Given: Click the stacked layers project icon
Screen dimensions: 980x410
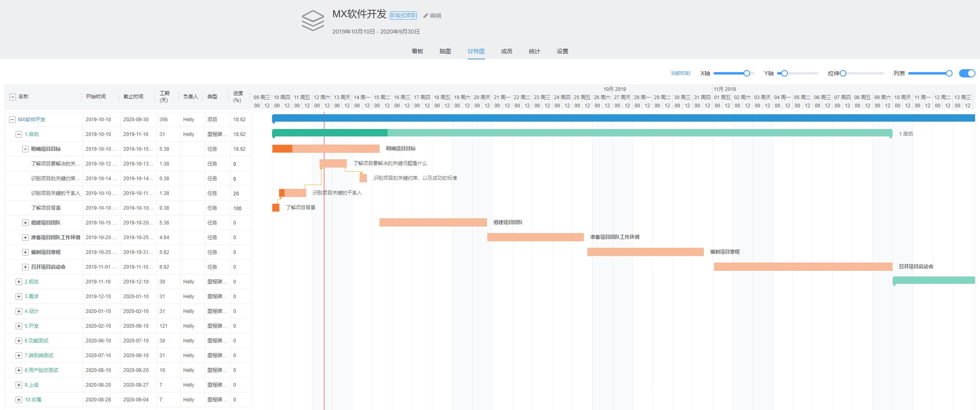Looking at the screenshot, I should (x=313, y=20).
